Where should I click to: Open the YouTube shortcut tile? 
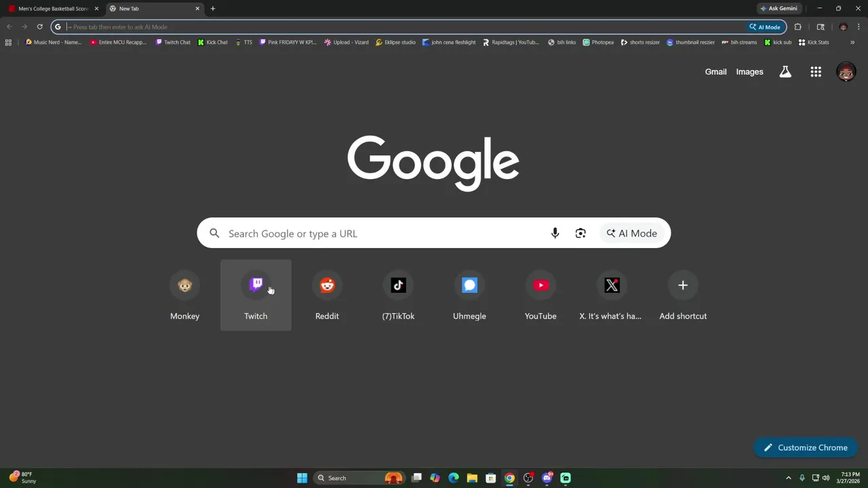[540, 295]
